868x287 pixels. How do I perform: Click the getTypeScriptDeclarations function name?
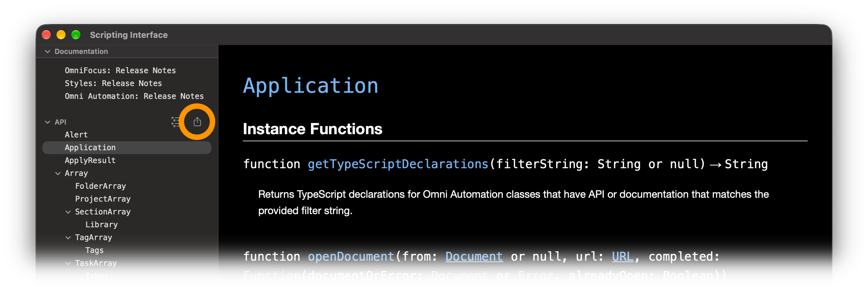pos(398,164)
